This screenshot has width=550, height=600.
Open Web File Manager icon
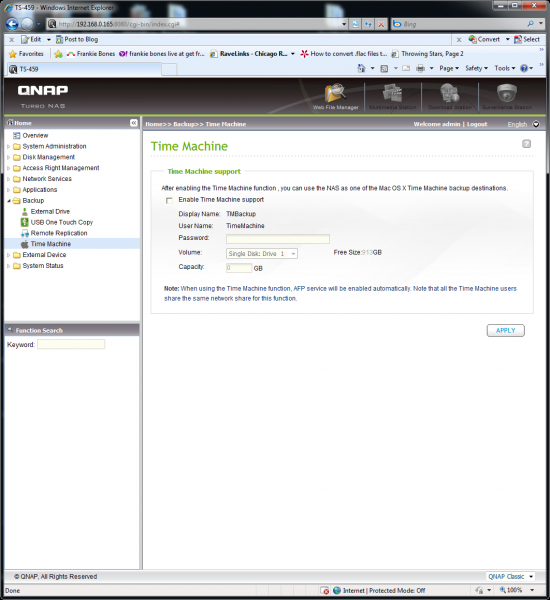pyautogui.click(x=335, y=97)
